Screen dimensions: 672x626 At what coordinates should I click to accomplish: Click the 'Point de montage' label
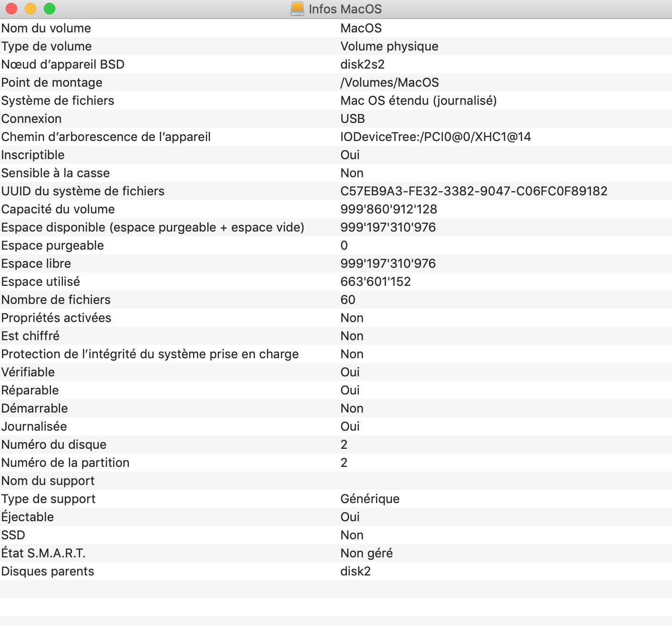tap(52, 82)
